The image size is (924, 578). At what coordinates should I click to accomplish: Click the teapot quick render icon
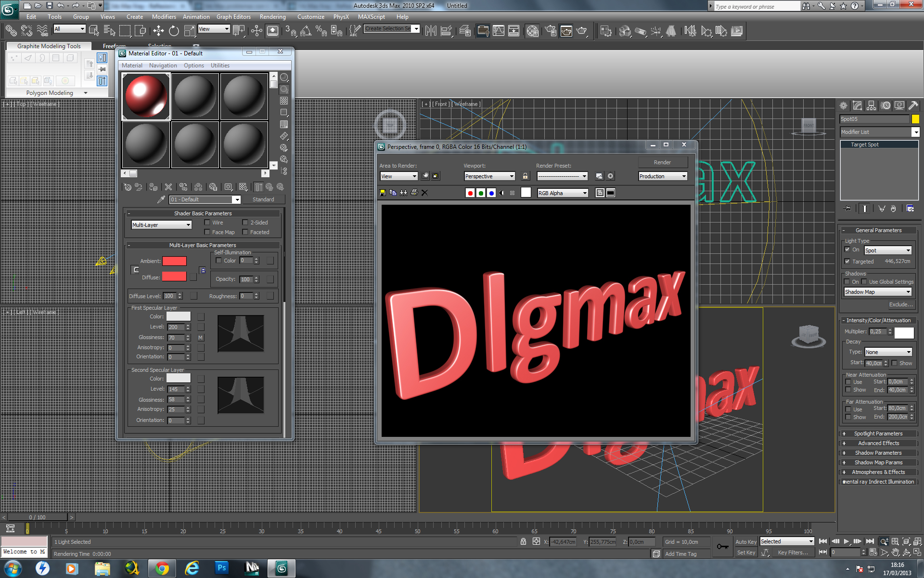pyautogui.click(x=582, y=31)
